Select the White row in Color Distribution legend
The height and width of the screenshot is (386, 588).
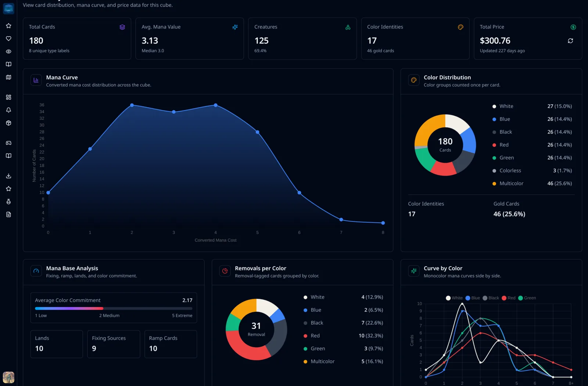click(x=532, y=106)
